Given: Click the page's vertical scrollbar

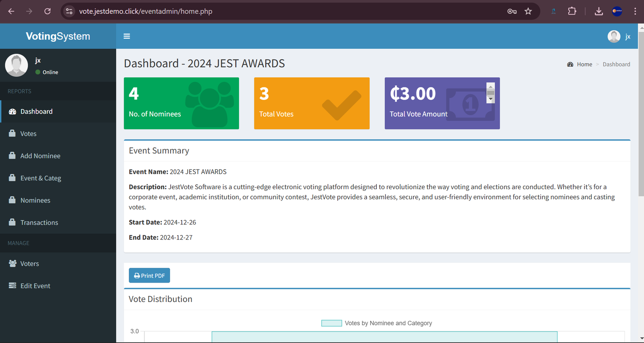Looking at the screenshot, I should (641, 113).
